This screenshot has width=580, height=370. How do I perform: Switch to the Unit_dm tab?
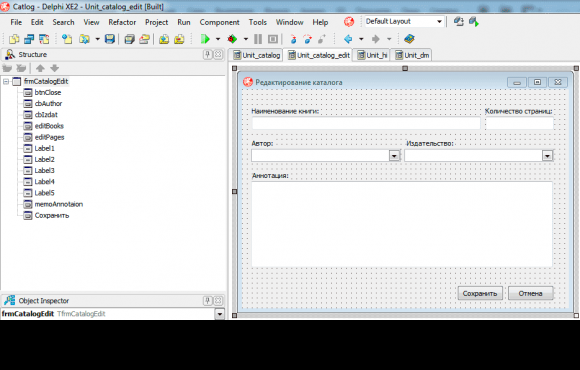tap(412, 55)
